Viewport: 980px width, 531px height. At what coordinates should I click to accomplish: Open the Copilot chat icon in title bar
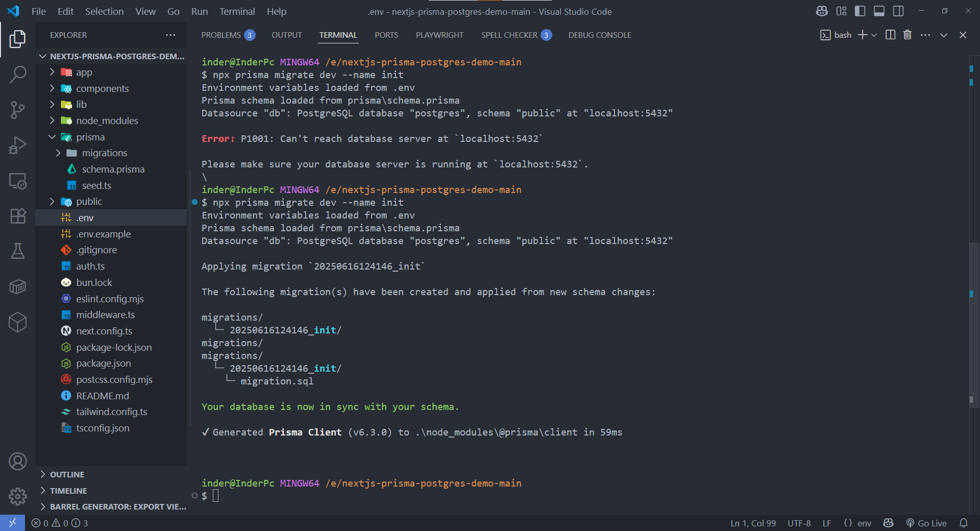pos(822,11)
